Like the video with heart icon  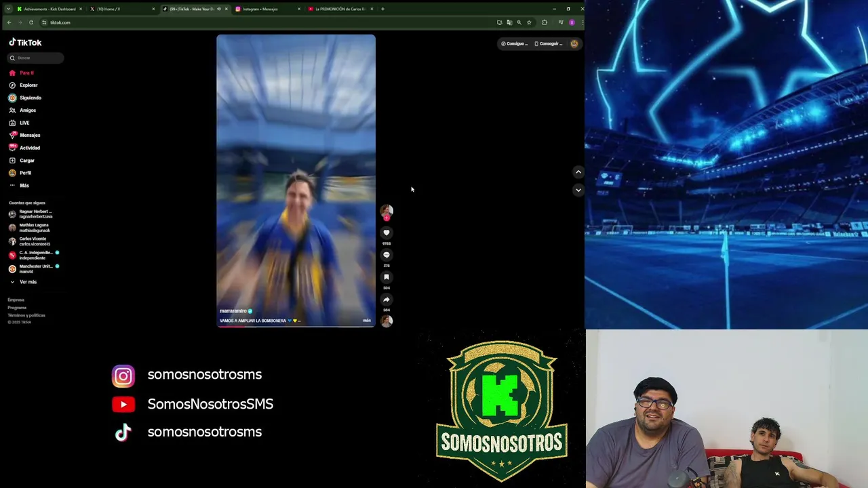[x=387, y=232]
